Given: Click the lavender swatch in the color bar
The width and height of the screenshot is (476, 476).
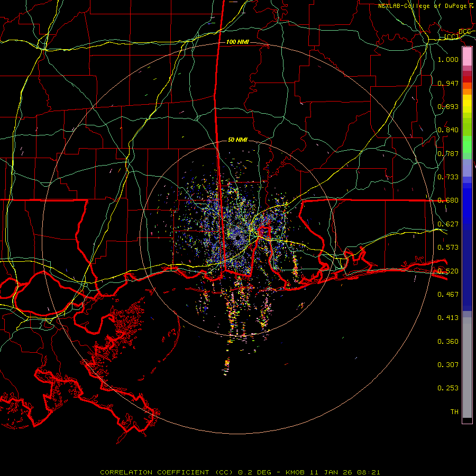Looking at the screenshot, I should coord(467,168).
